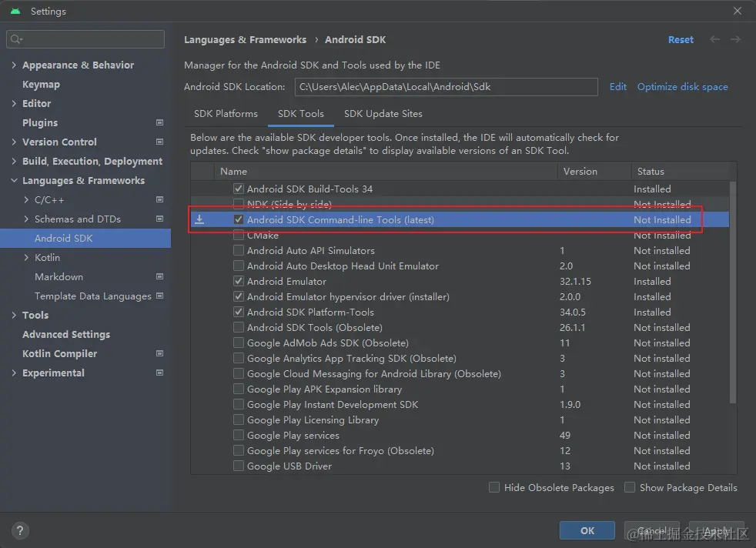Open Advanced Settings page
The width and height of the screenshot is (756, 548).
coord(66,335)
